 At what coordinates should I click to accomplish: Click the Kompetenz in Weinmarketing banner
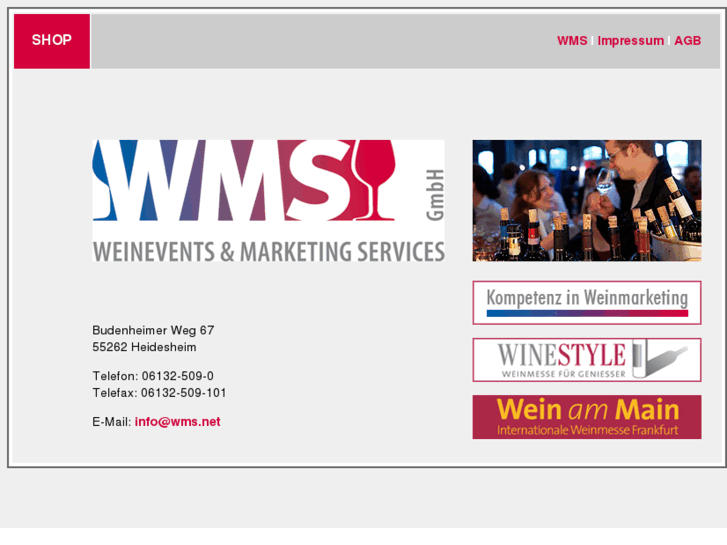pos(587,302)
